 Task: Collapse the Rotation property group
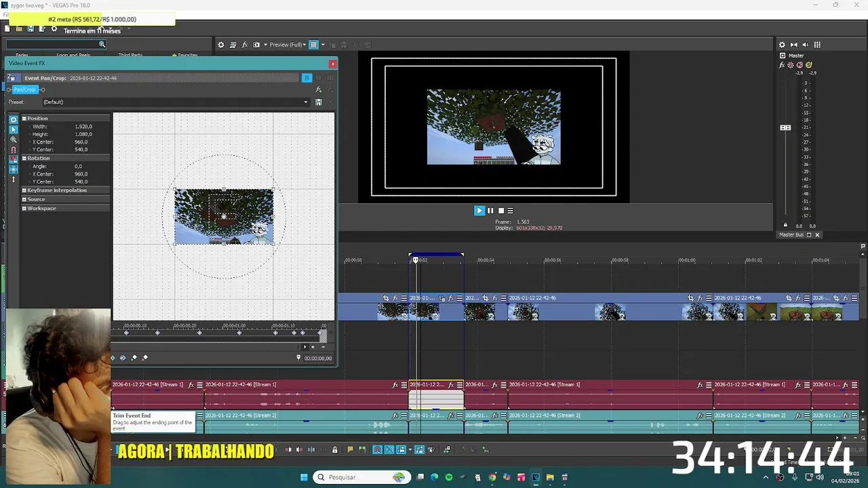click(24, 158)
